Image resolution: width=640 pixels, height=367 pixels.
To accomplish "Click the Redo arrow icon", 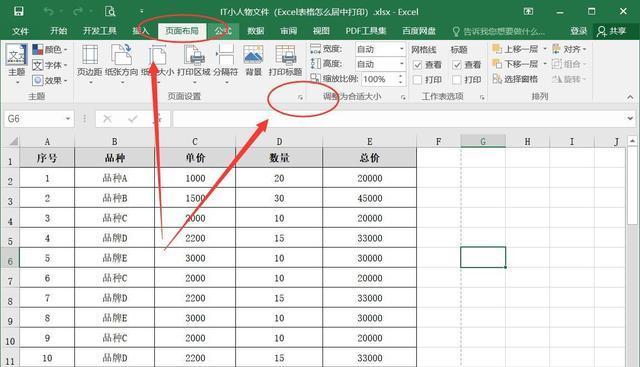I will click(78, 11).
